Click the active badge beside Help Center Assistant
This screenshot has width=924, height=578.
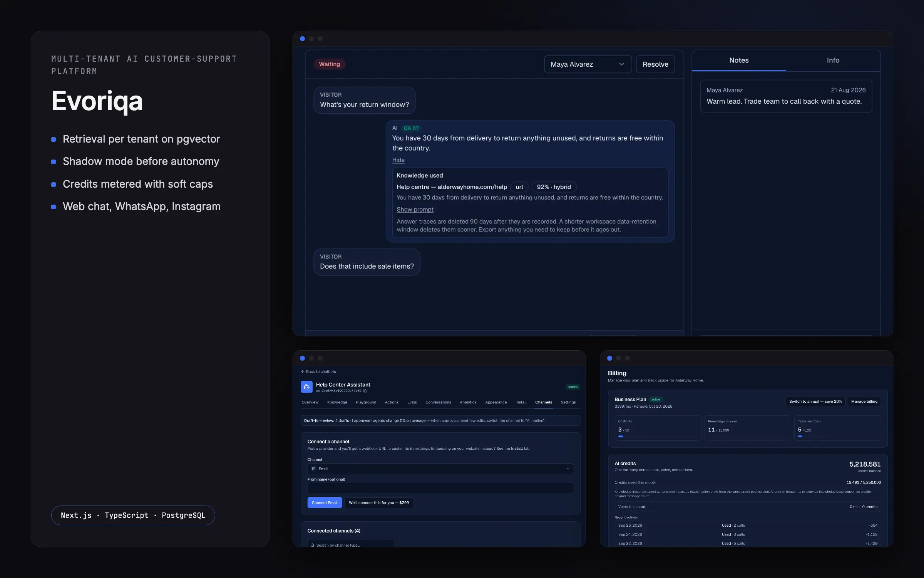(x=573, y=387)
